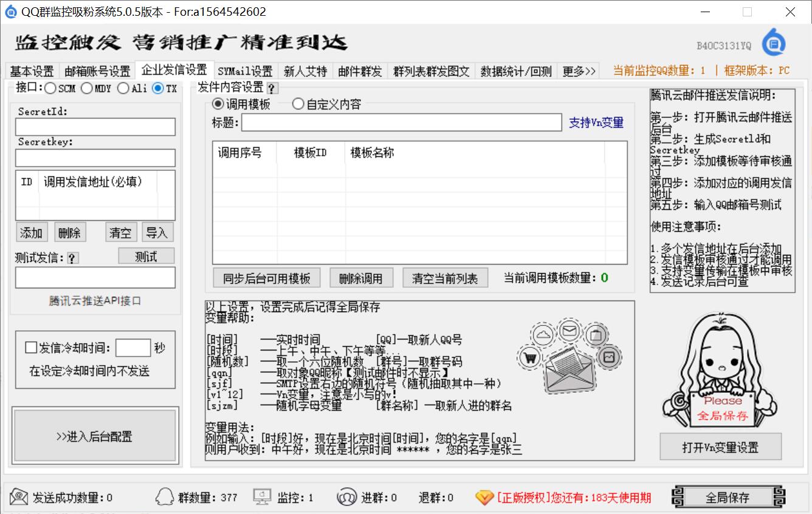Click the join-group people icon
Image resolution: width=812 pixels, height=514 pixels.
pos(346,497)
